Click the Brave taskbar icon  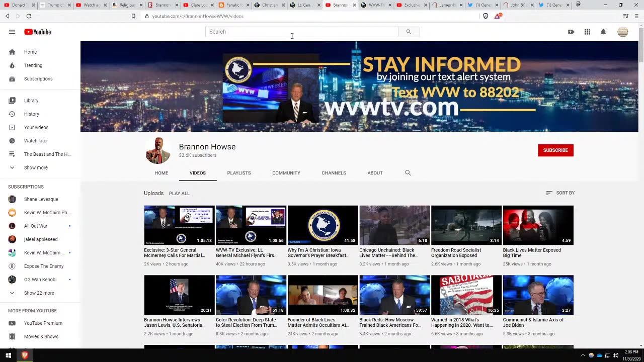coord(24,355)
